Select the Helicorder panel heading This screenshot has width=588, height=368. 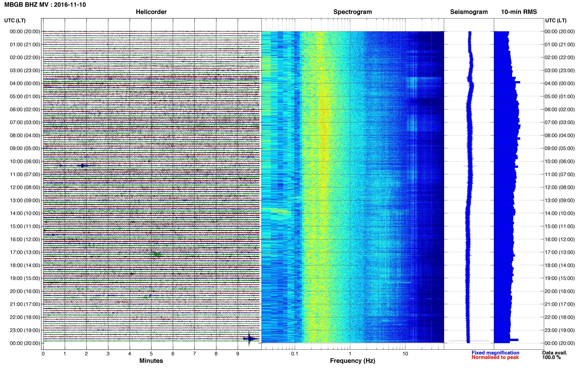click(151, 12)
